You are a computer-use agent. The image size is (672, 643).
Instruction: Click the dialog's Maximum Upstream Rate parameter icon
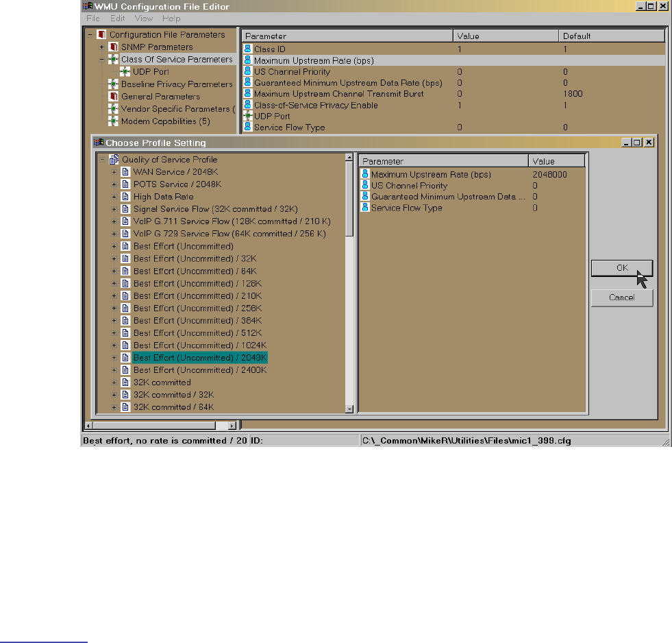click(x=365, y=173)
